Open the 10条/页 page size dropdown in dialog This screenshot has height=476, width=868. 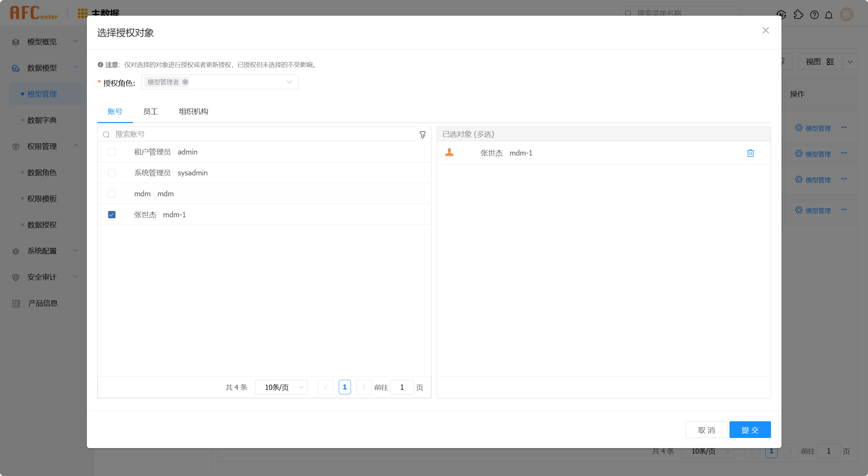coord(281,387)
